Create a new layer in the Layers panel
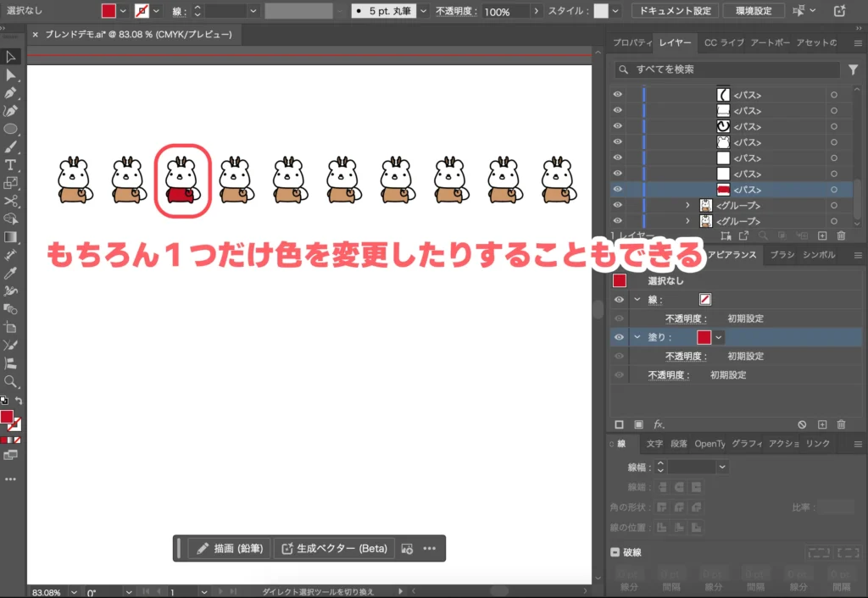Image resolution: width=868 pixels, height=598 pixels. point(821,235)
